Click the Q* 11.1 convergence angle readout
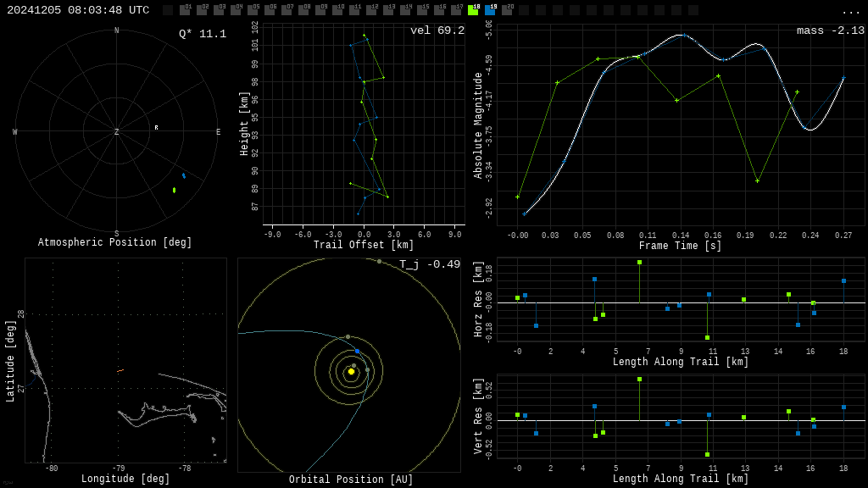This screenshot has height=488, width=868. (202, 34)
